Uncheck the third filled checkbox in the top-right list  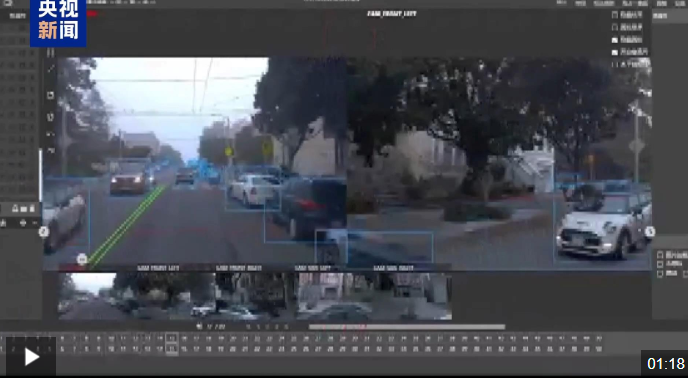point(615,40)
